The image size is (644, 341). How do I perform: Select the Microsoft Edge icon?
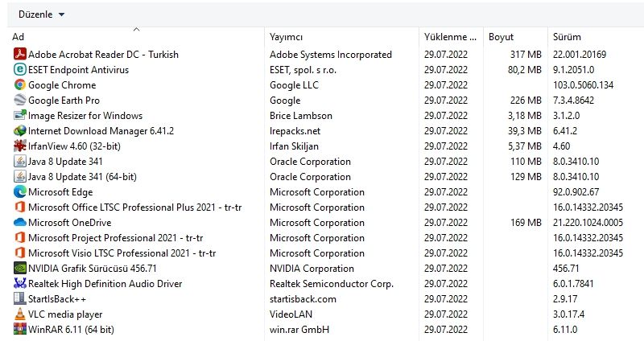pos(20,192)
